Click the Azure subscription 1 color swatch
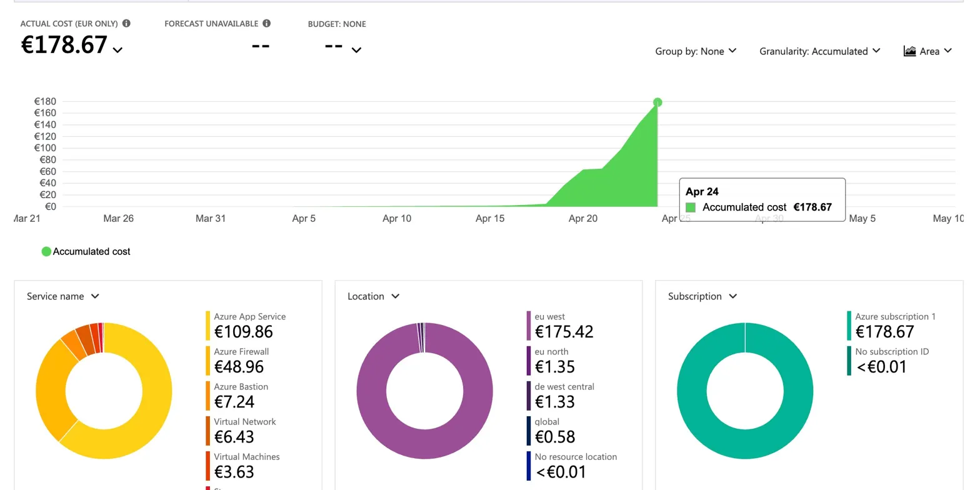The width and height of the screenshot is (980, 490). (849, 326)
